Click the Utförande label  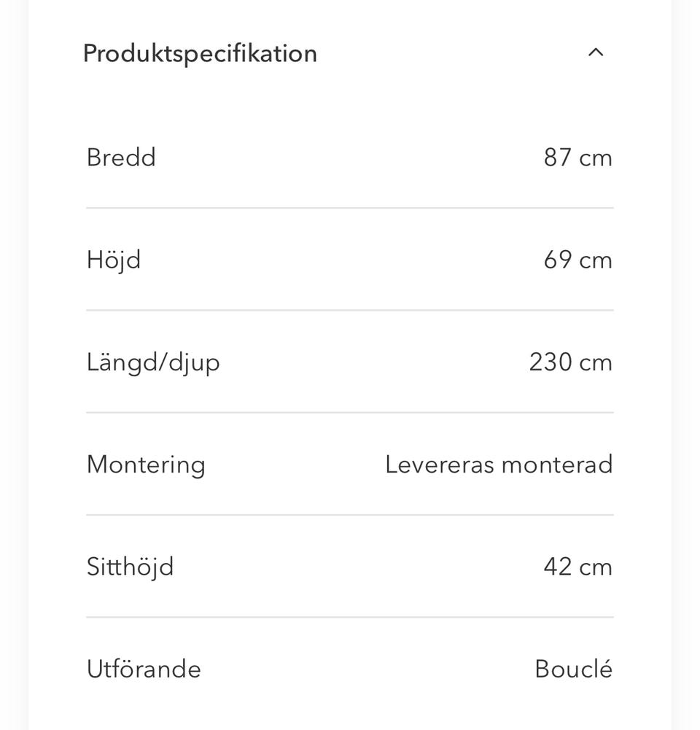144,669
